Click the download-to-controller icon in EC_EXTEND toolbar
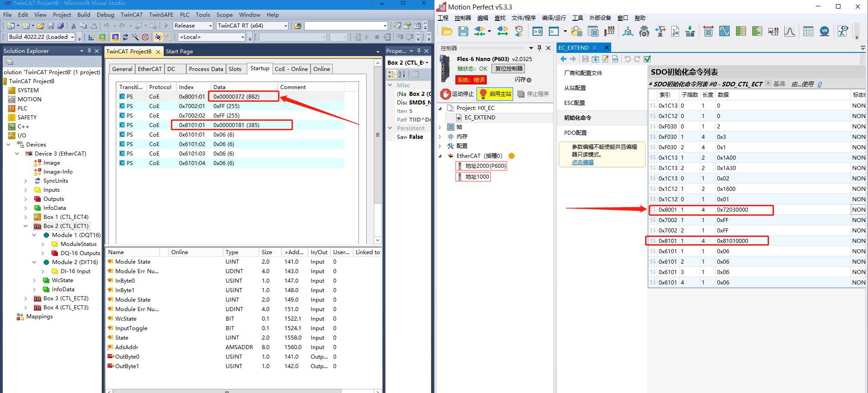This screenshot has height=393, width=868. click(x=595, y=59)
